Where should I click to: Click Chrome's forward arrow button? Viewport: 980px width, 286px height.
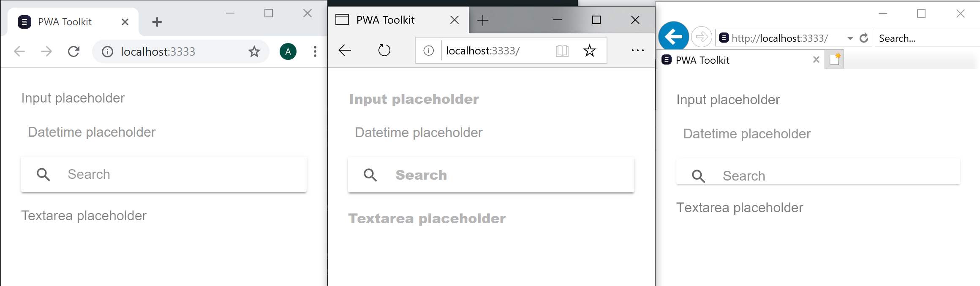(x=46, y=51)
